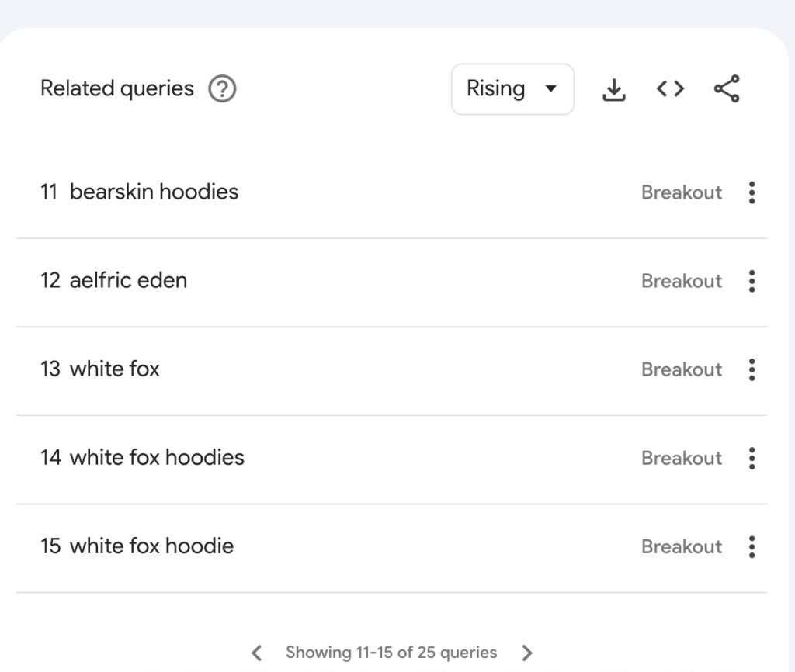
Task: Expand the query sort selector
Action: click(512, 88)
